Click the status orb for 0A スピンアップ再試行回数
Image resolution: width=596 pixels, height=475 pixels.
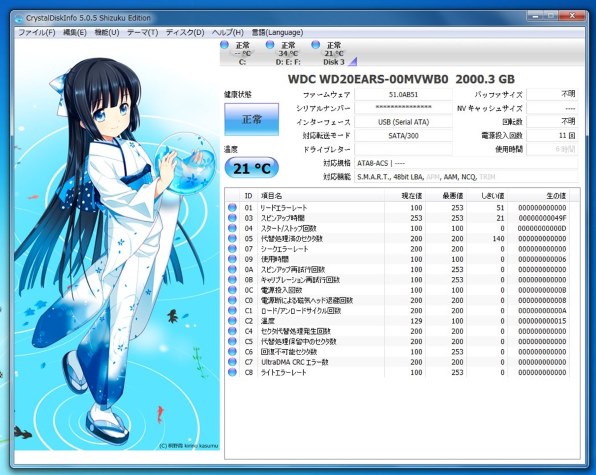tap(232, 269)
